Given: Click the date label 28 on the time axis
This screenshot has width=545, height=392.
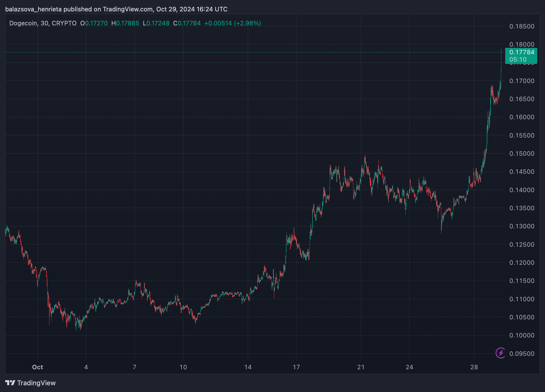Looking at the screenshot, I should tap(474, 367).
